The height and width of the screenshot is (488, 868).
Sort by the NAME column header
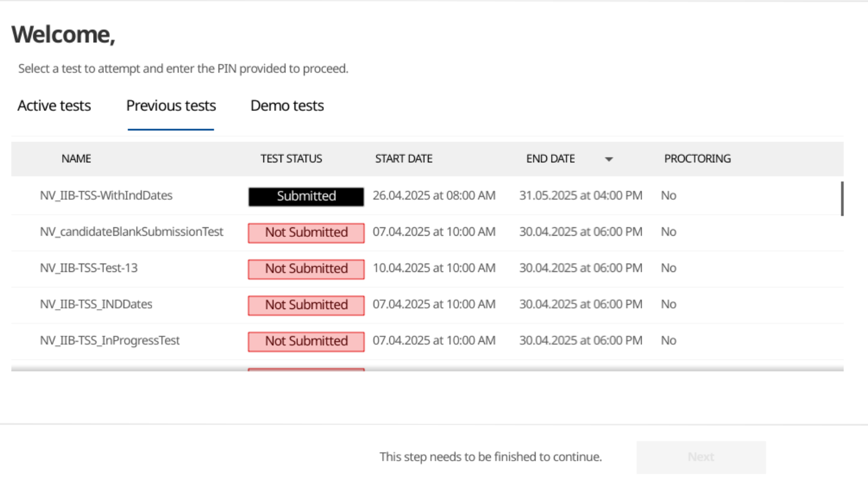76,159
